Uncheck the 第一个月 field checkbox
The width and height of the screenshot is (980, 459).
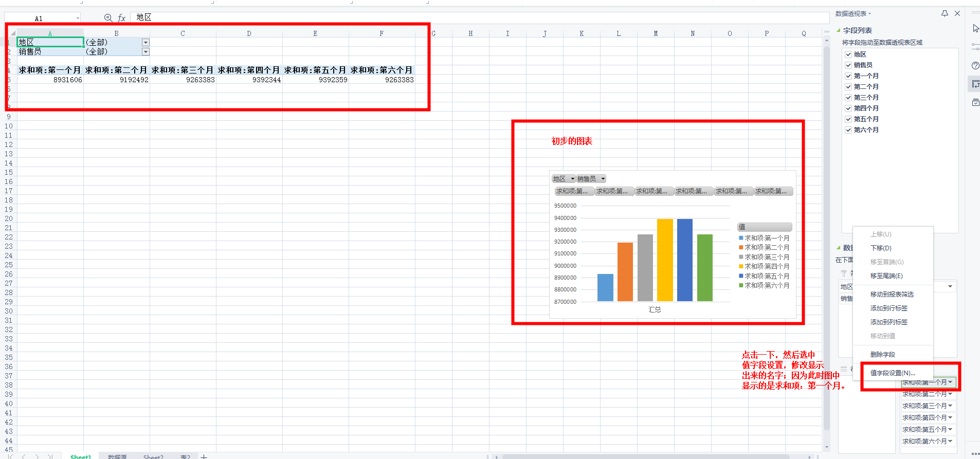click(x=848, y=76)
